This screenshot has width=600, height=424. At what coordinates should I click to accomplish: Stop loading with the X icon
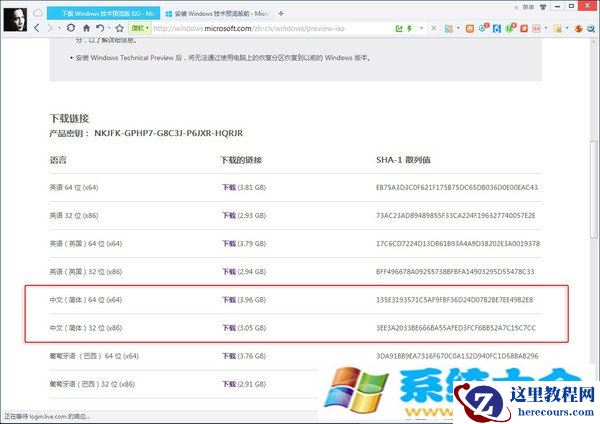coord(434,28)
